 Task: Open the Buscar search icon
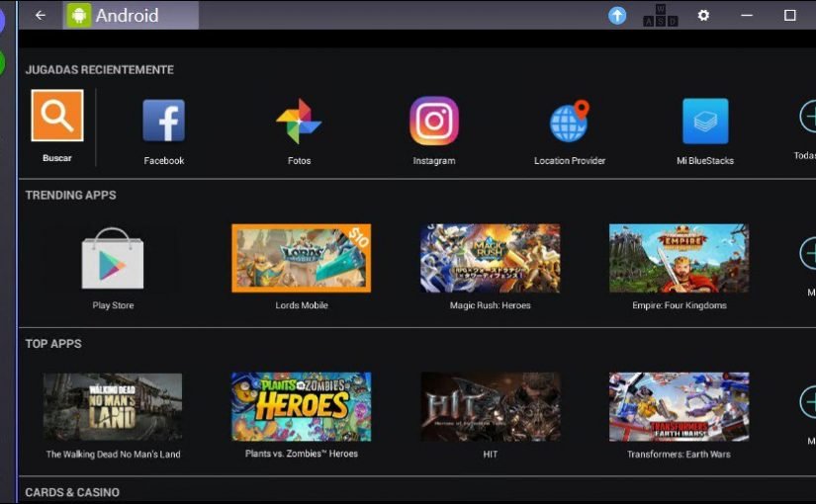[x=57, y=117]
